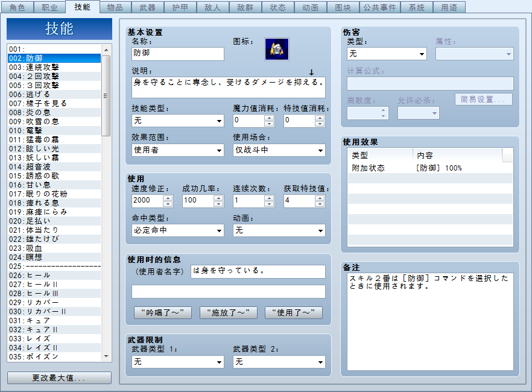This screenshot has width=532, height=392.
Task: Click the skill list scrollbar thumb
Action: click(106, 96)
